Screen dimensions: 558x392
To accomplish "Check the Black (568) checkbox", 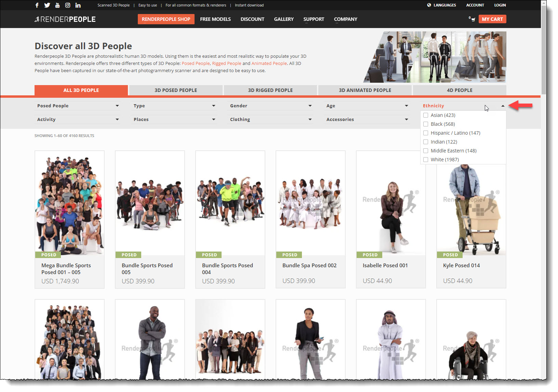I will click(426, 124).
